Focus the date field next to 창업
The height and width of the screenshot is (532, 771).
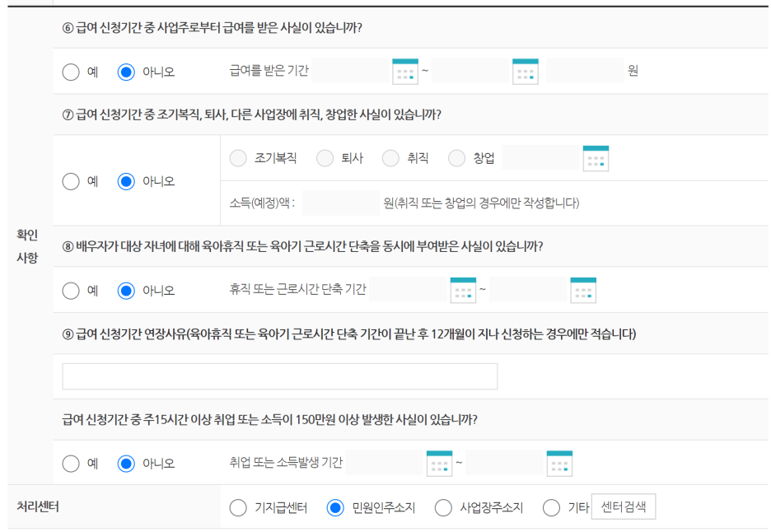(541, 157)
